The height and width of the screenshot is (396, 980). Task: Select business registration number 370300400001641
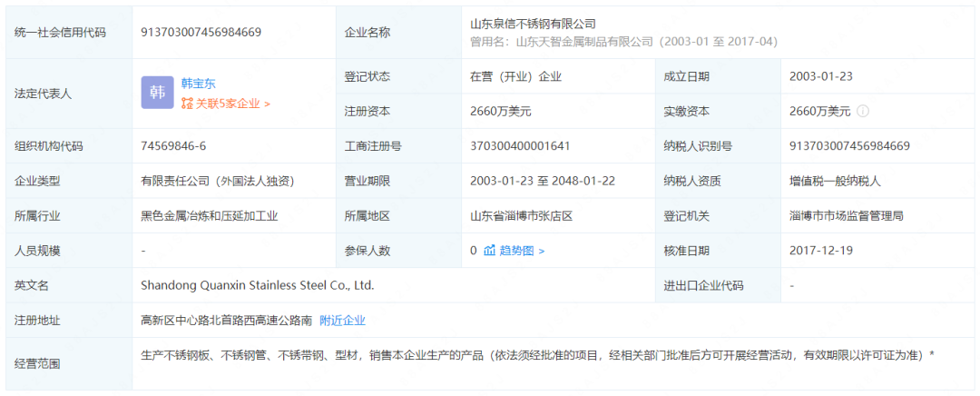(x=520, y=146)
